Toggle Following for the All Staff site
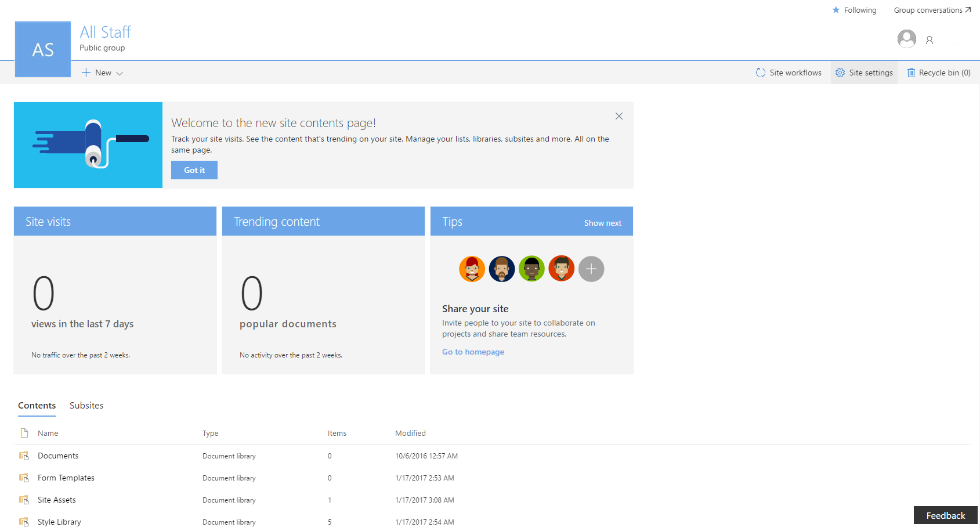The image size is (980, 531). pyautogui.click(x=854, y=10)
